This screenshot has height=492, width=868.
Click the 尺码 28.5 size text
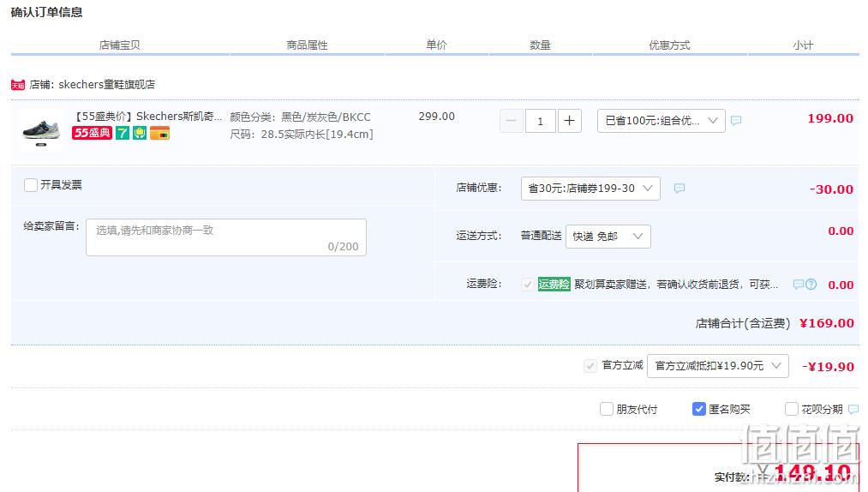click(x=302, y=134)
